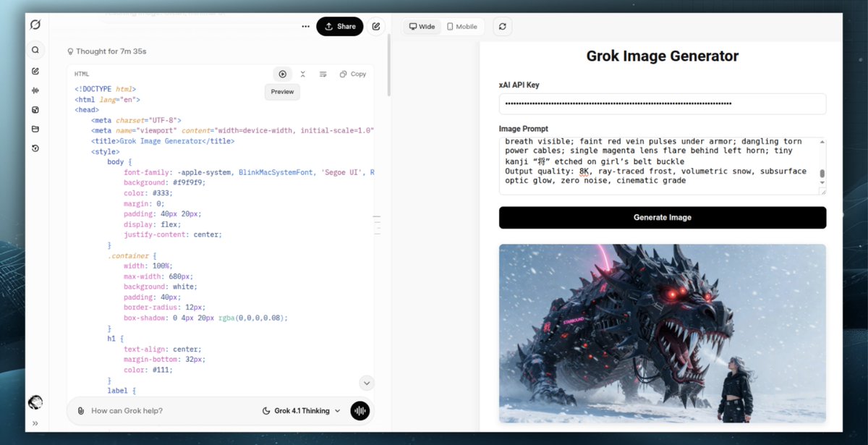Click the refresh preview icon
The image size is (868, 445).
pos(503,27)
